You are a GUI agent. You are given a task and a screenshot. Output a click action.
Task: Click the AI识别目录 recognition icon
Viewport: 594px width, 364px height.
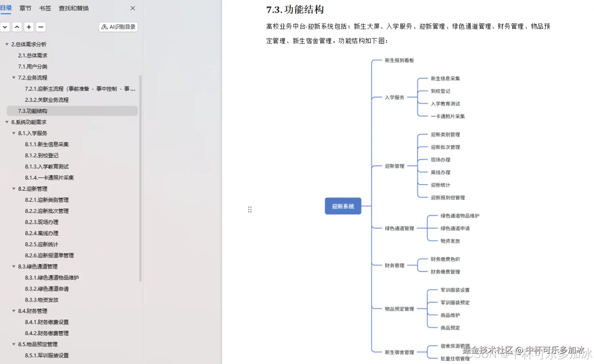pos(118,26)
